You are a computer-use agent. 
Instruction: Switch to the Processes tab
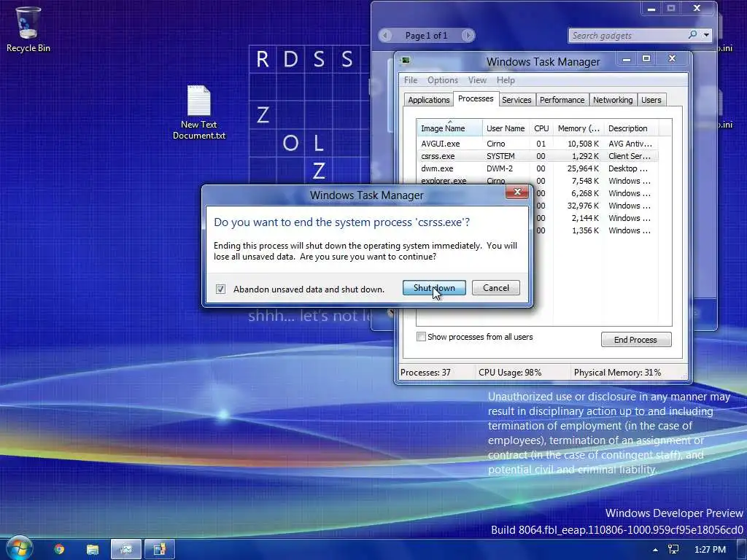coord(476,98)
